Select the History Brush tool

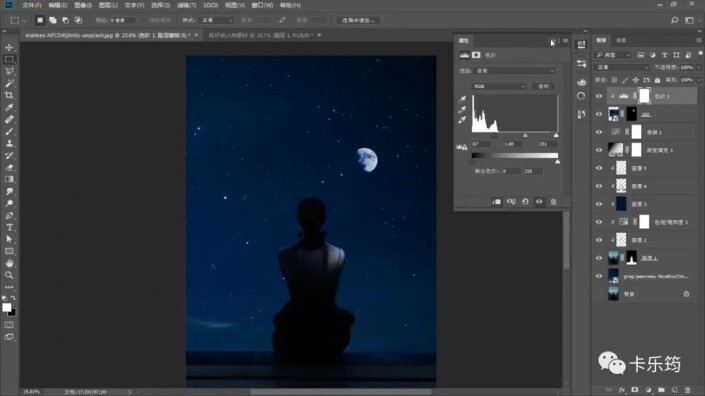[9, 156]
